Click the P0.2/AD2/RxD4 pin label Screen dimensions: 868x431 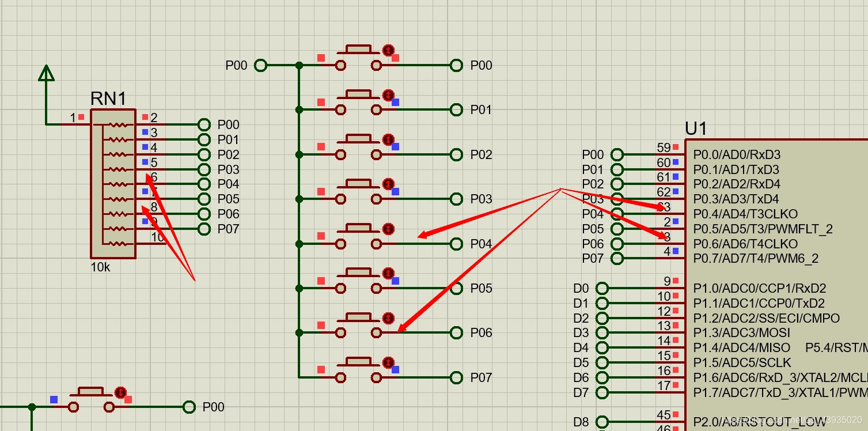click(x=737, y=184)
